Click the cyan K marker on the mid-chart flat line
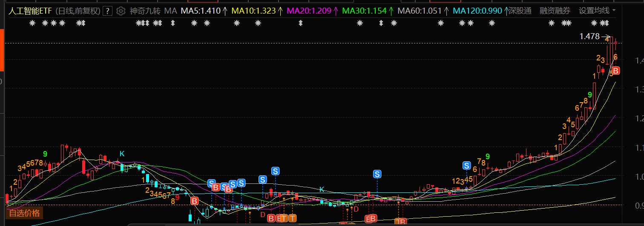Image resolution: width=644 pixels, height=226 pixels. (x=322, y=189)
